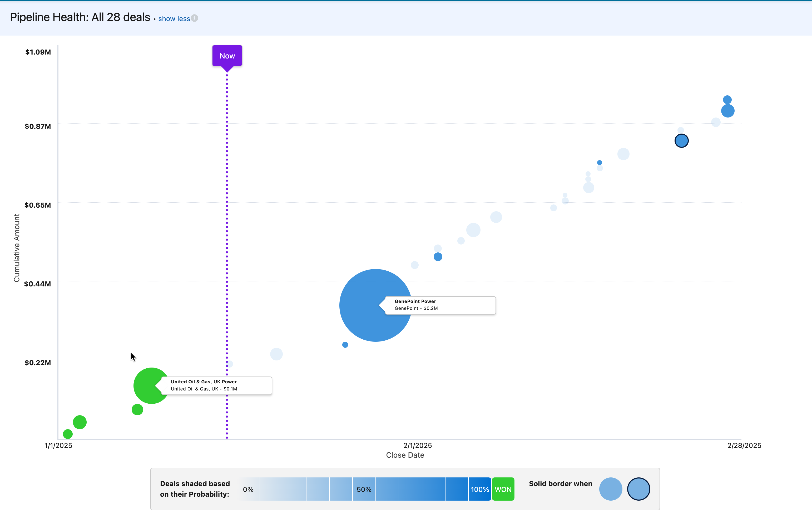
Task: Click the bordered circle legend icon
Action: (x=638, y=489)
